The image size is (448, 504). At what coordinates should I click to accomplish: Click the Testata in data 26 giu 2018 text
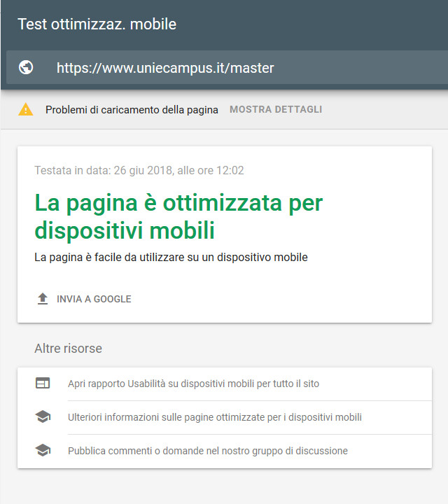[x=139, y=170]
